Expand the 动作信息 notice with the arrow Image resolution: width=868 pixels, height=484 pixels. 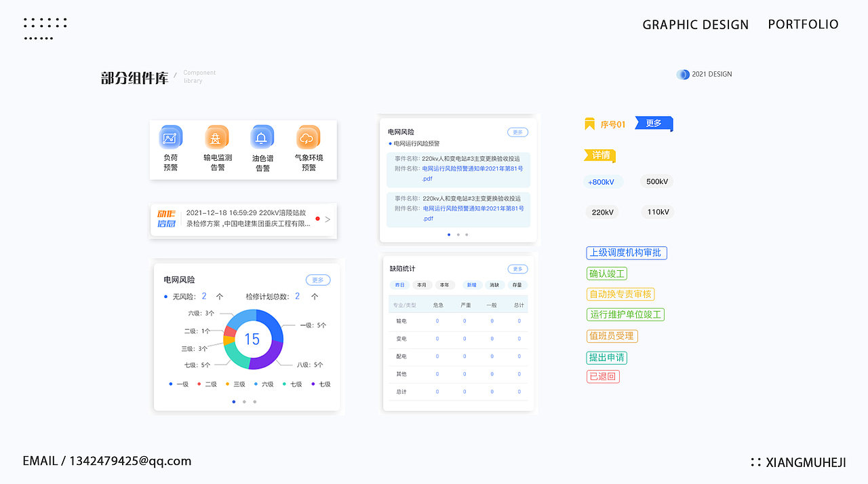click(x=328, y=219)
